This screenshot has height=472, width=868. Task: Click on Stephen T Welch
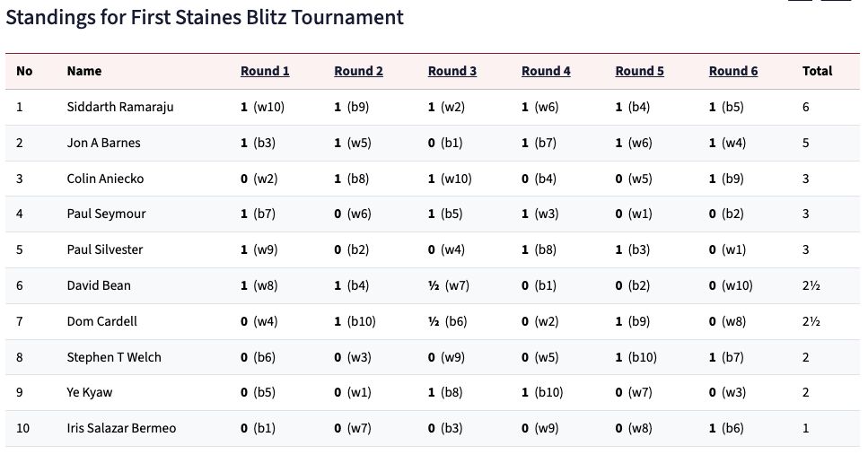pyautogui.click(x=114, y=357)
